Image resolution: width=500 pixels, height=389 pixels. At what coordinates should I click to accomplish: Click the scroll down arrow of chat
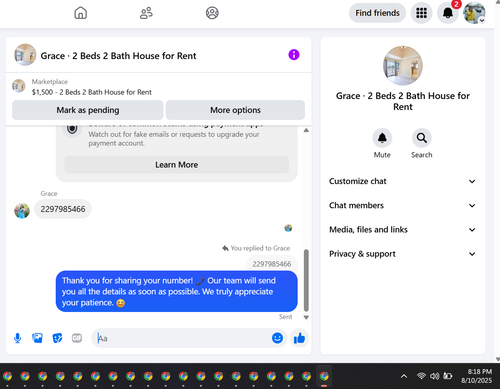[306, 317]
